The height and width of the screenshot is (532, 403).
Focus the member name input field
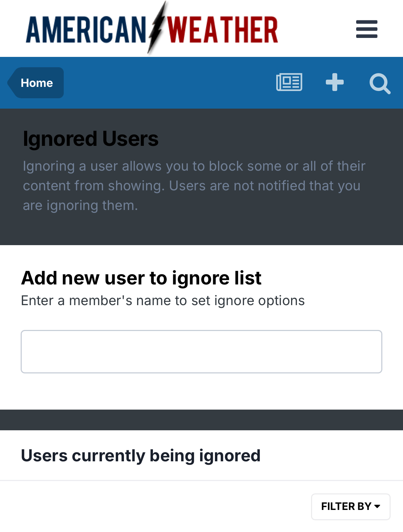click(x=201, y=351)
